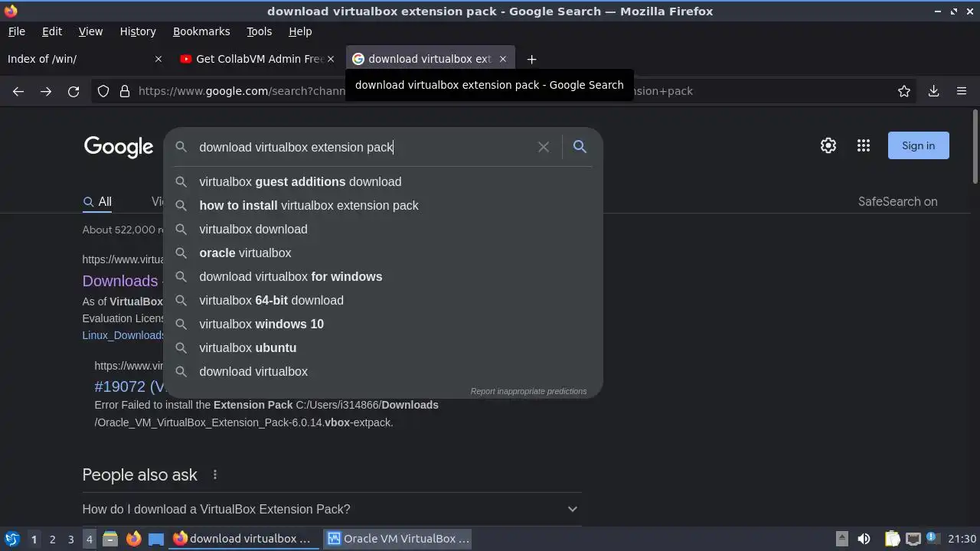This screenshot has width=980, height=551.
Task: Open the Help menu
Action: click(x=300, y=31)
